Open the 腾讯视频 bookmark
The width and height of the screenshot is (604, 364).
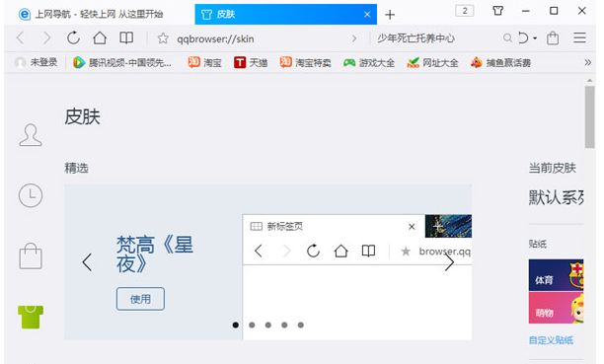[122, 62]
